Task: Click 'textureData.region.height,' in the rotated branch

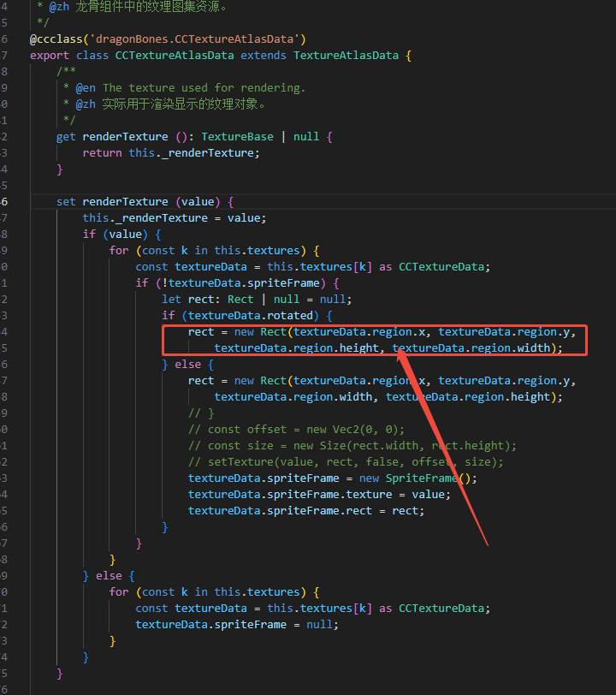Action: (299, 348)
